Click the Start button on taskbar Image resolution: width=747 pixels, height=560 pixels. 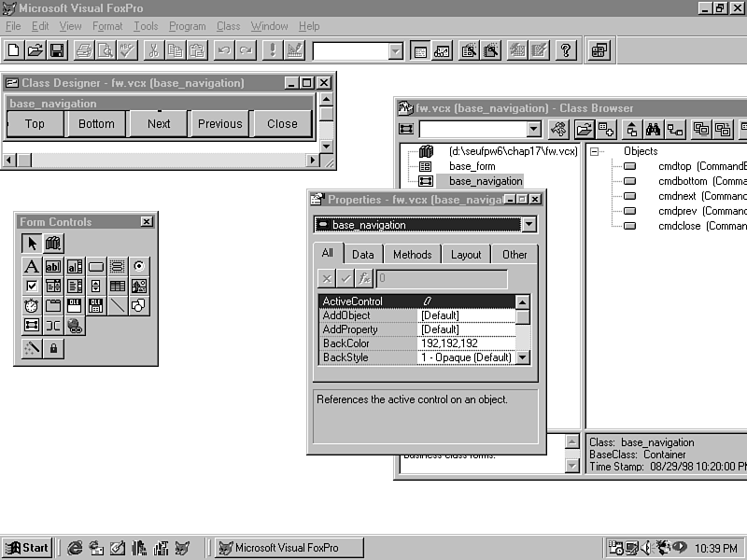click(x=27, y=548)
